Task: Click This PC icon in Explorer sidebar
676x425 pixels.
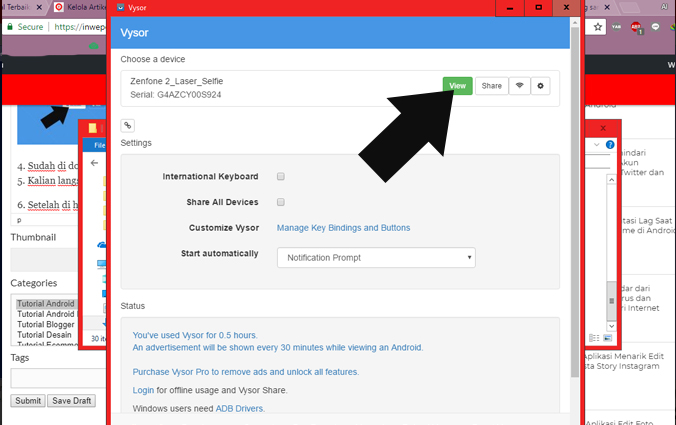Action: click(x=102, y=264)
